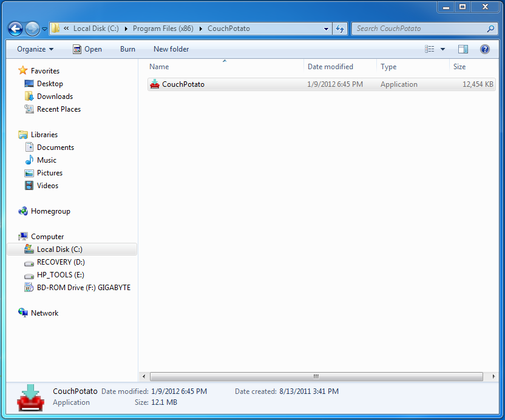Click the BD-ROM drive disc icon
Viewport: 505px width, 420px height.
click(29, 287)
